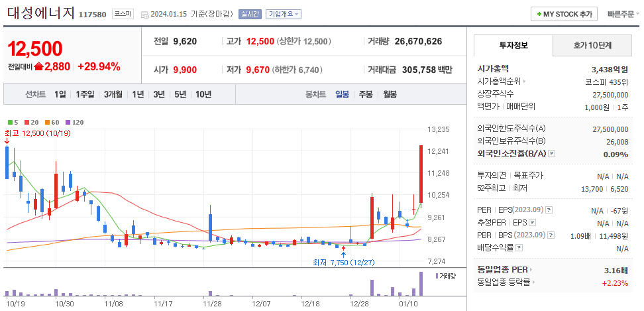Select the 일봉 daily candle chart
The width and height of the screenshot is (644, 311).
point(342,94)
